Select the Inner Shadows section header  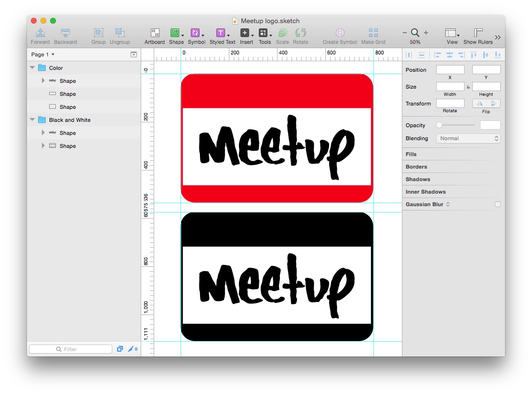(426, 192)
